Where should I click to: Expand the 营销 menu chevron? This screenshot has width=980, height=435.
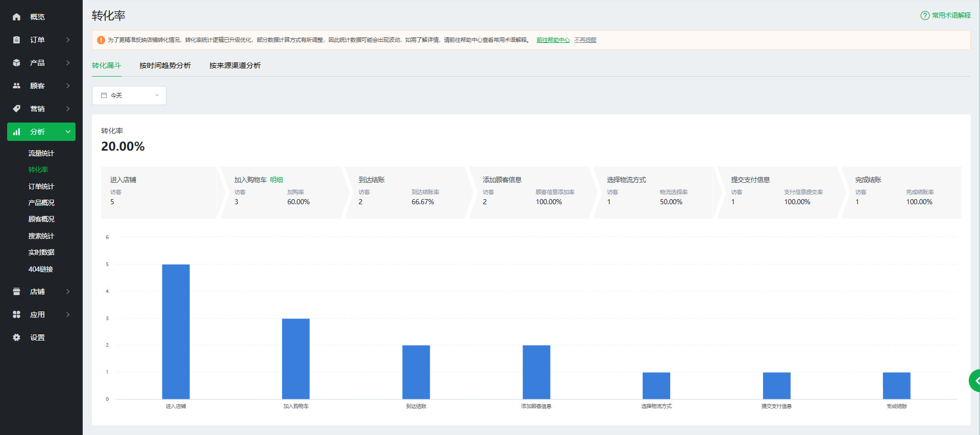[68, 109]
